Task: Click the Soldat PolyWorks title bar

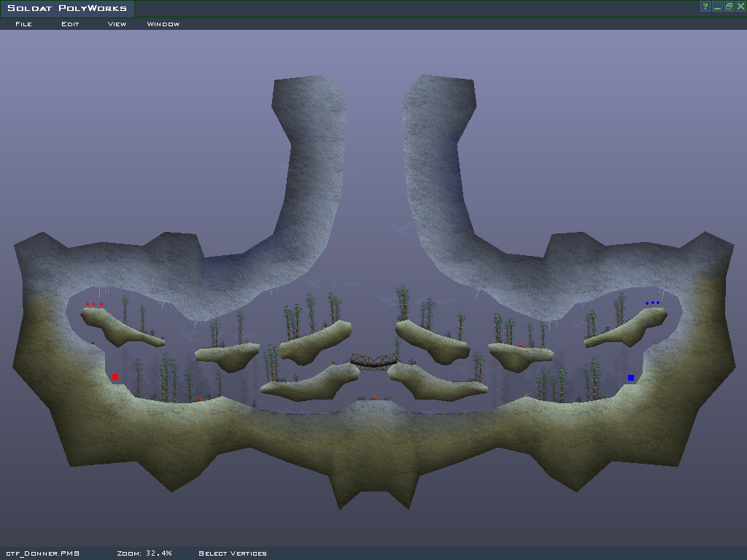Action: (x=67, y=8)
